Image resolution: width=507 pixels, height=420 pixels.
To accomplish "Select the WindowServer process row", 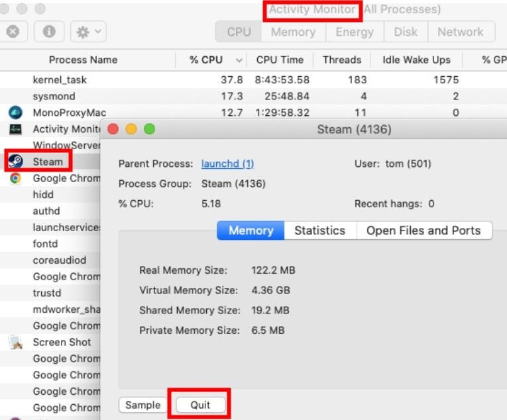I will click(x=50, y=145).
